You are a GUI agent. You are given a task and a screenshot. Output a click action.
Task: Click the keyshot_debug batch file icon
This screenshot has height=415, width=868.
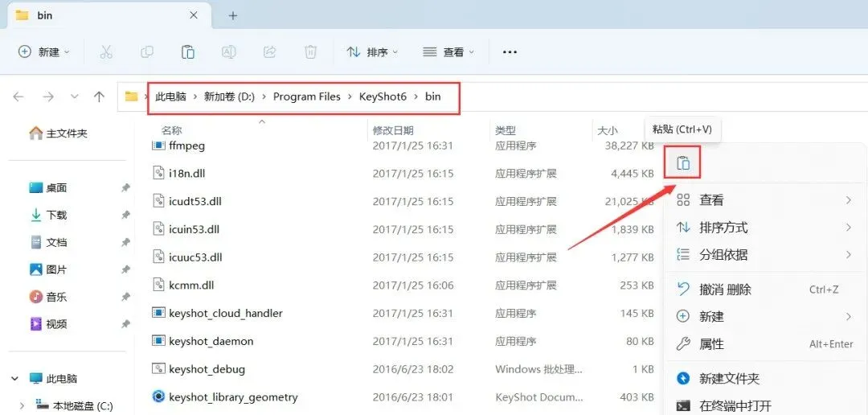(158, 368)
